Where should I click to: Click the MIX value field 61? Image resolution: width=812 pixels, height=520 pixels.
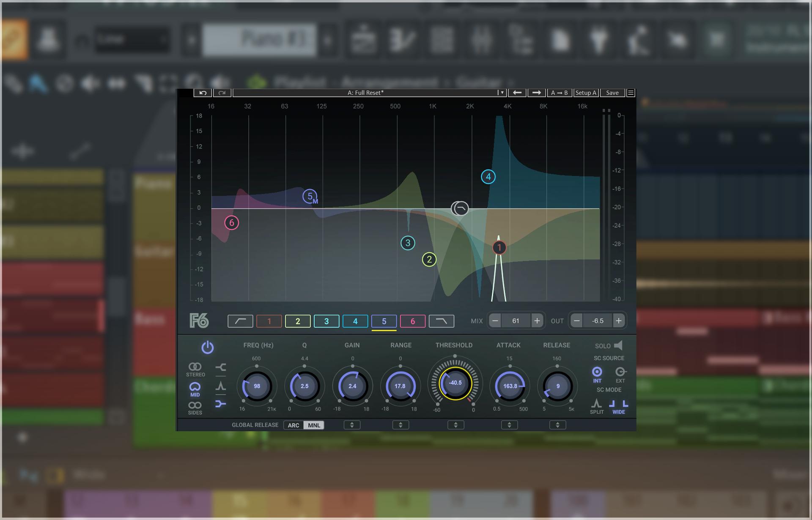(x=516, y=321)
